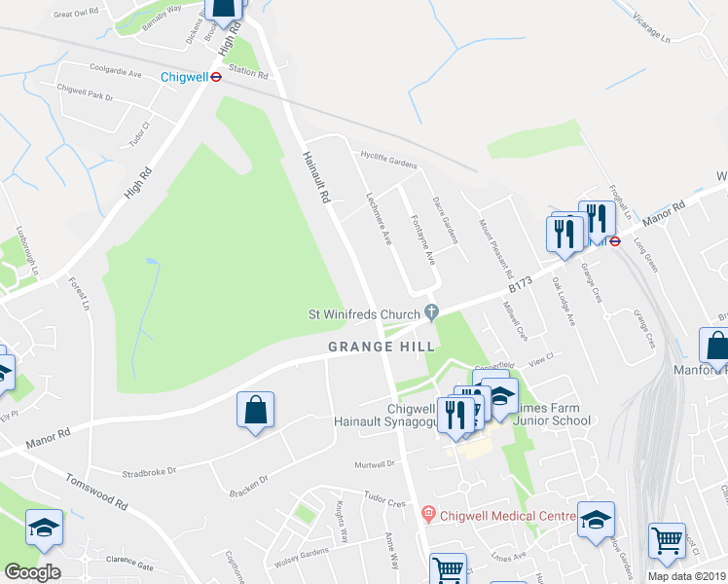Click the shopping cart marker below Limes Ave
The image size is (728, 584).
click(448, 570)
